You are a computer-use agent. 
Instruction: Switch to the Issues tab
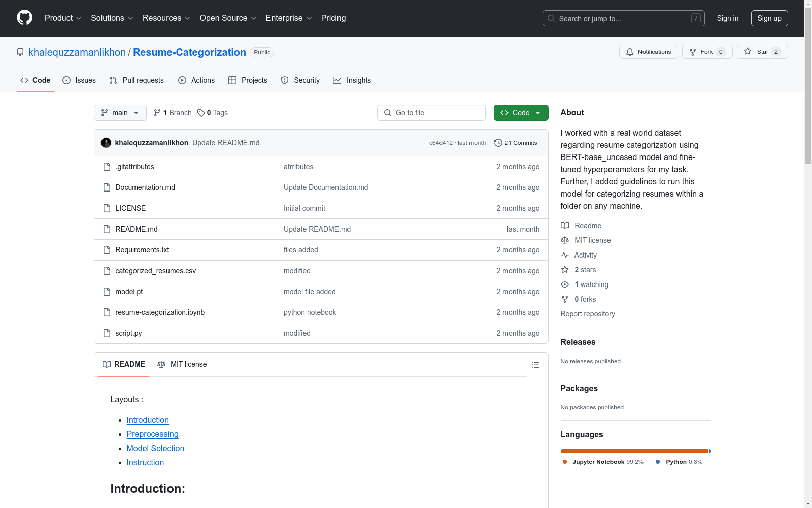coord(79,80)
